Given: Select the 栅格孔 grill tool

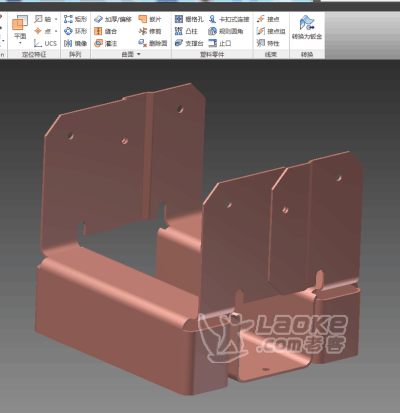Looking at the screenshot, I should click(x=189, y=19).
